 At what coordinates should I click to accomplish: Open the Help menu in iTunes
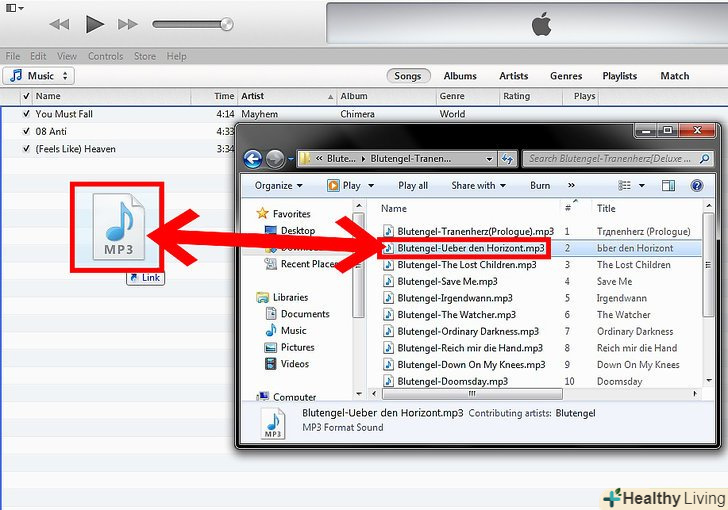pyautogui.click(x=176, y=56)
